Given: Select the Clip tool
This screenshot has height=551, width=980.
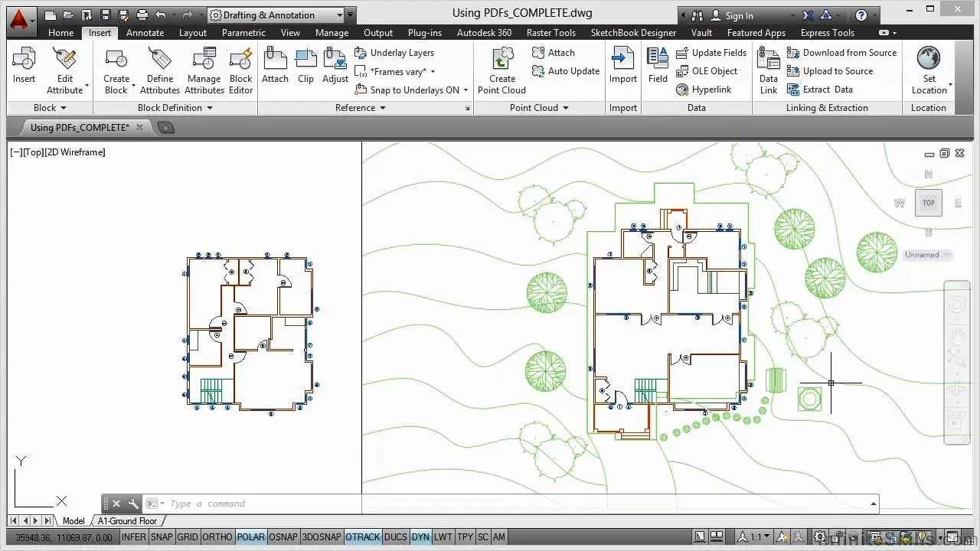Looking at the screenshot, I should pos(305,66).
